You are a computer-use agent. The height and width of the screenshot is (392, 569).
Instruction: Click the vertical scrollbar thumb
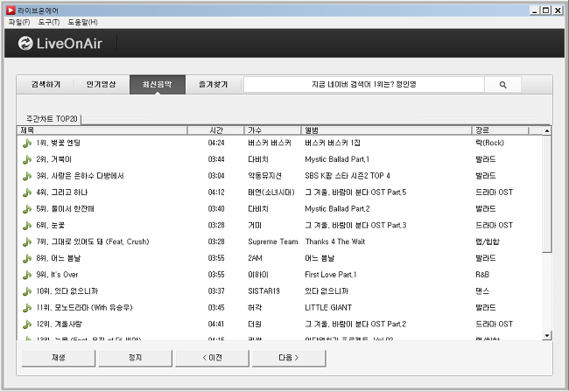pos(547,194)
